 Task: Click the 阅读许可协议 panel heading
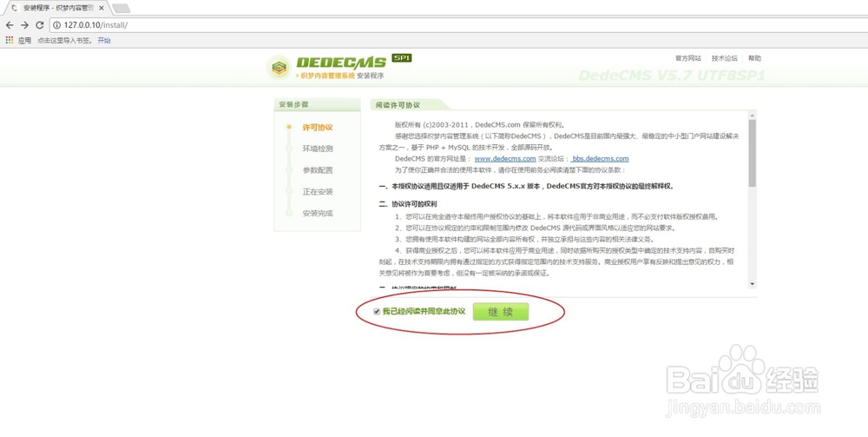pyautogui.click(x=398, y=104)
